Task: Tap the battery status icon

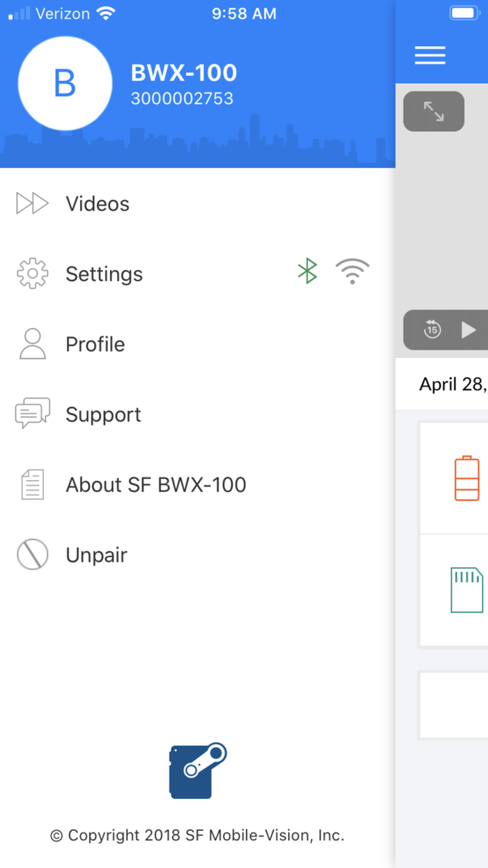Action: 466,479
